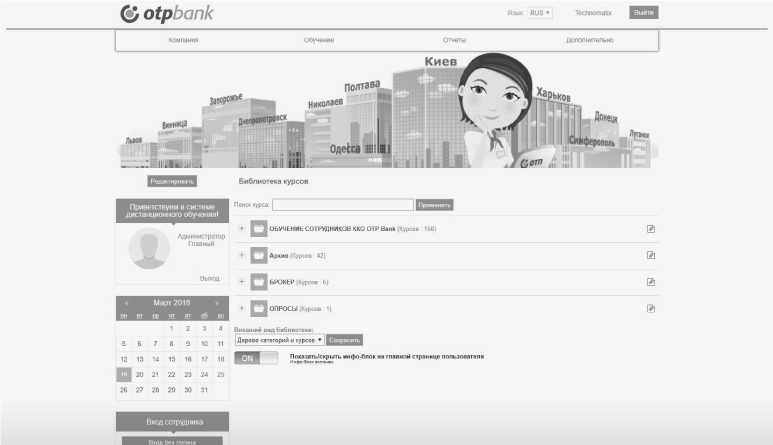Click the Technomatix user link
773x445 pixels.
click(x=593, y=13)
